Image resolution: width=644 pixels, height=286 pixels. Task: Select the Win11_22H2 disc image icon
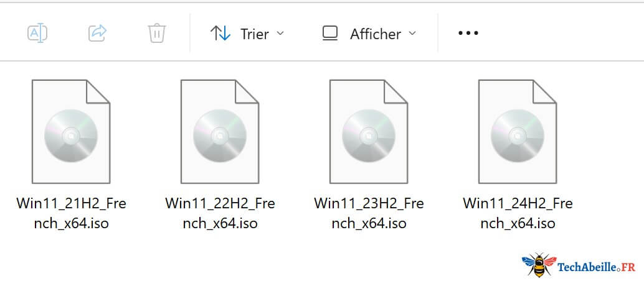pos(220,132)
